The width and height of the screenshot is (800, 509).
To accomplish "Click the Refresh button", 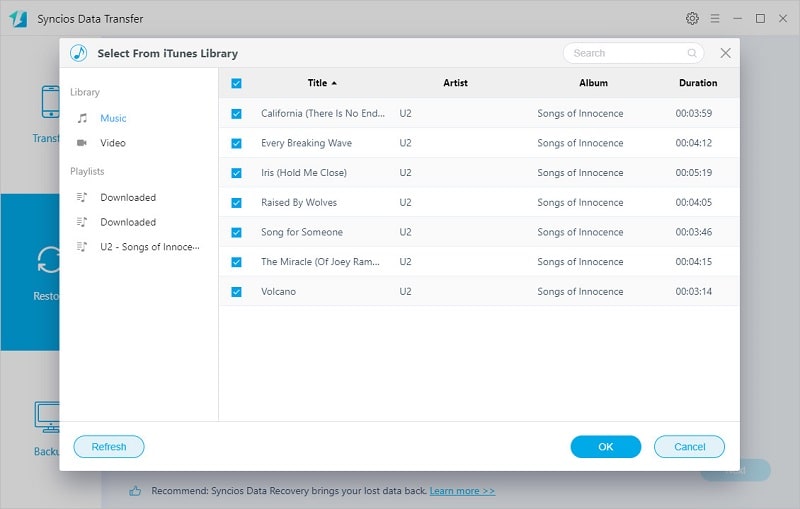I will (109, 447).
